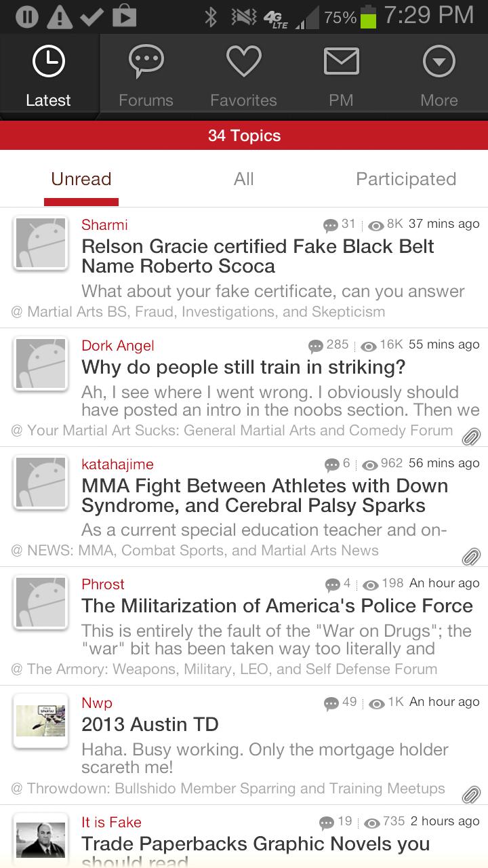This screenshot has width=488, height=868.
Task: Tap the 34 Topics red banner
Action: 244,136
